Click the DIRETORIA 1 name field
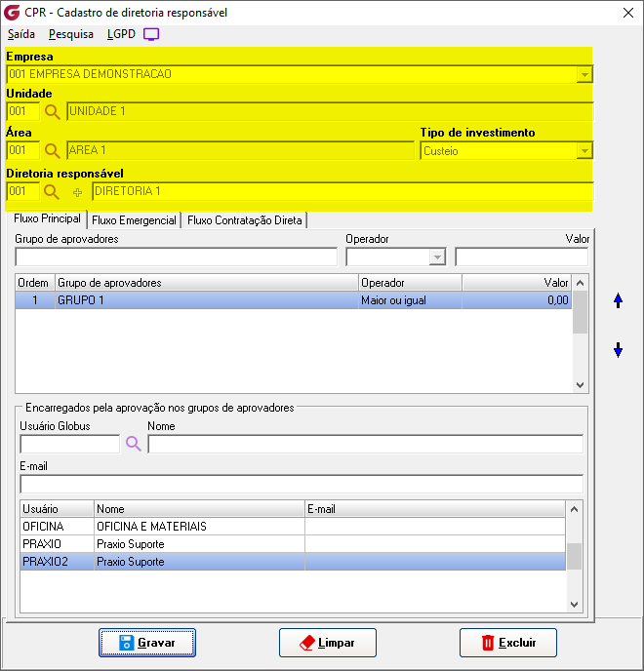This screenshot has width=644, height=671. coord(342,191)
